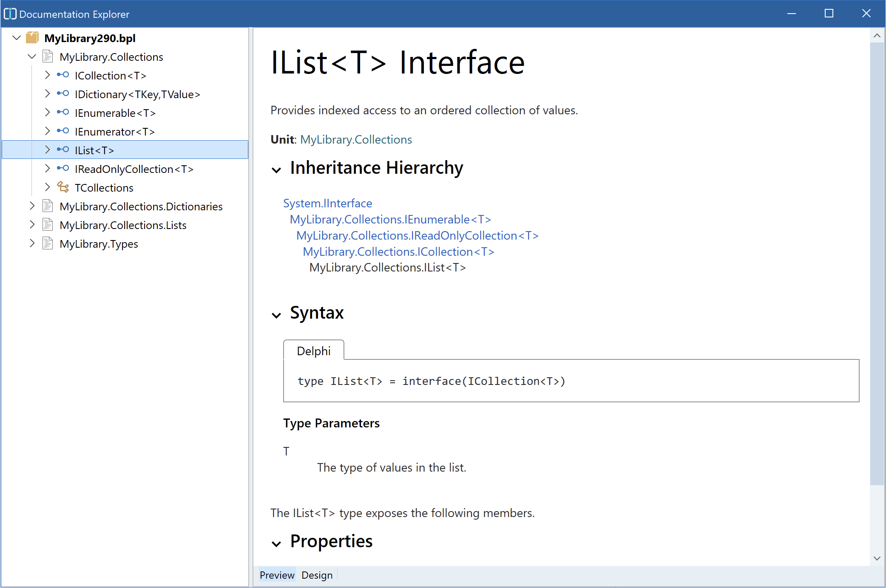Viewport: 886px width, 588px height.
Task: Expand the MyLibrary.Collections.Lists node
Action: [x=32, y=225]
